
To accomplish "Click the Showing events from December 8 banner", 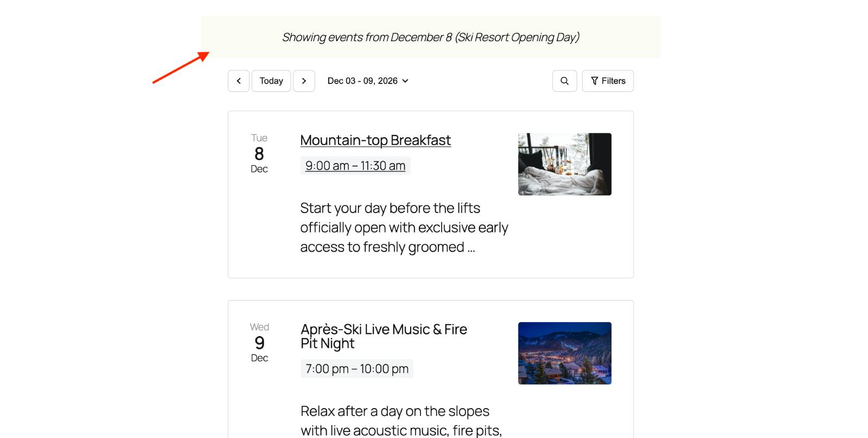I will pos(430,37).
